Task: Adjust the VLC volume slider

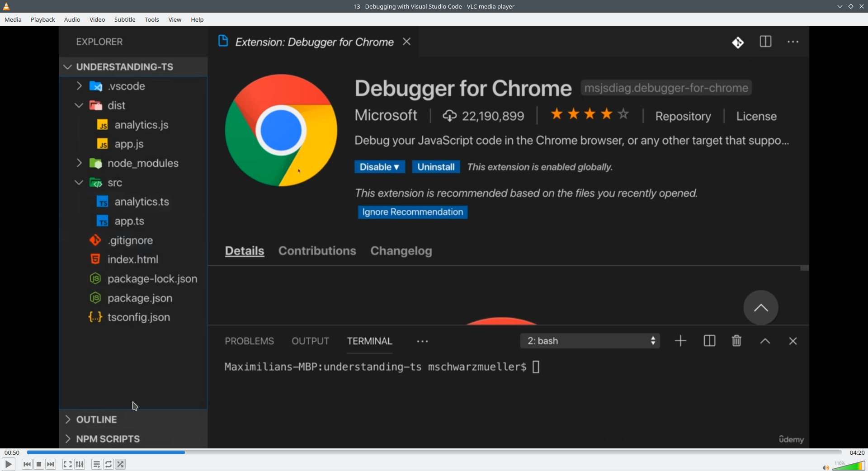Action: coord(849,466)
